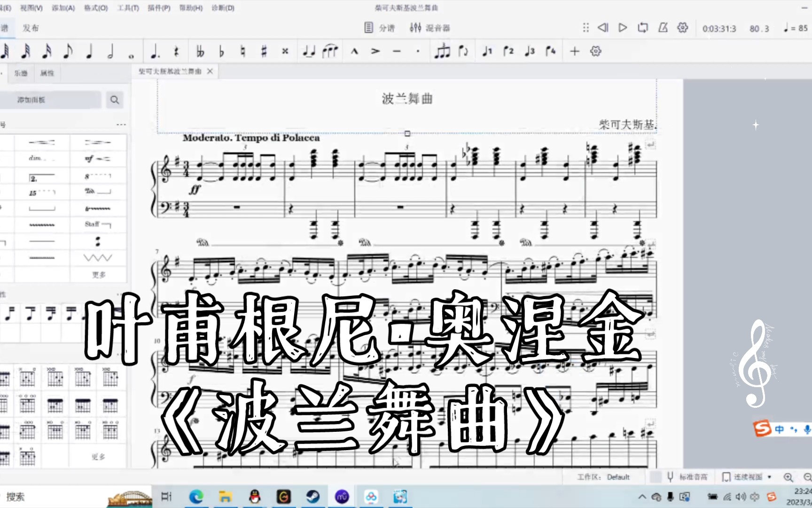Select the half note duration

[x=110, y=51]
